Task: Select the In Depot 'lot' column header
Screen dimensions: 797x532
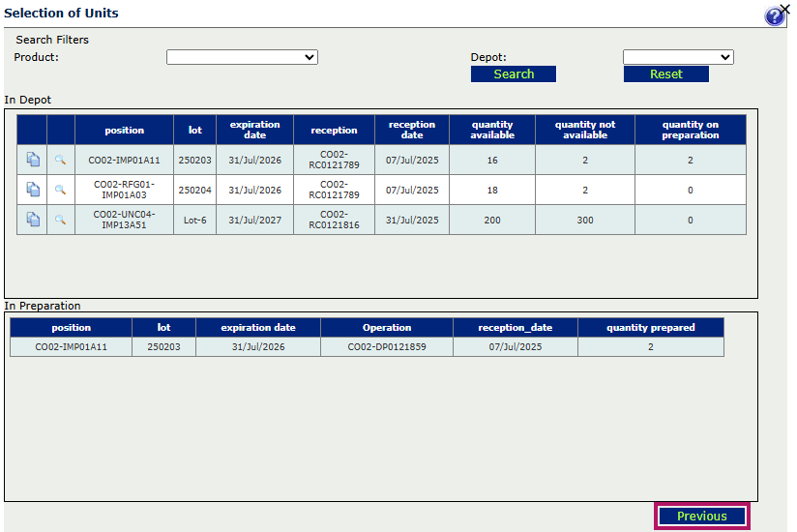Action: pyautogui.click(x=194, y=130)
